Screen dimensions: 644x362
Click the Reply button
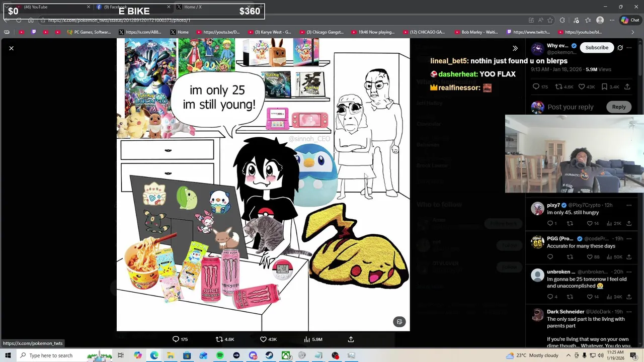(619, 107)
